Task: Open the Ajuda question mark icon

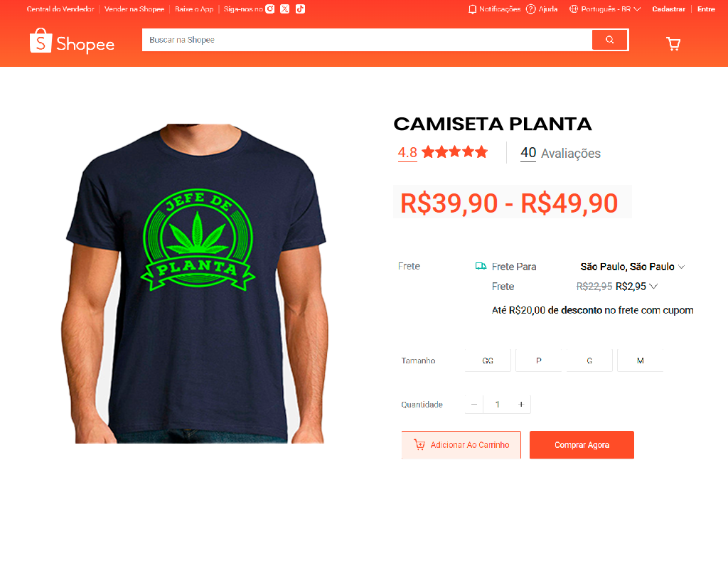Action: (530, 9)
